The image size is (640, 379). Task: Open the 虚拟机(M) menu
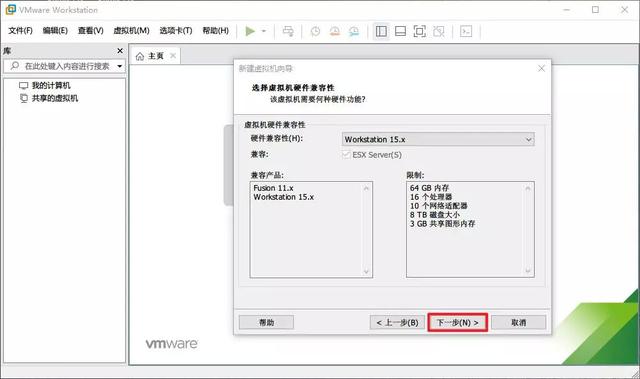coord(131,31)
